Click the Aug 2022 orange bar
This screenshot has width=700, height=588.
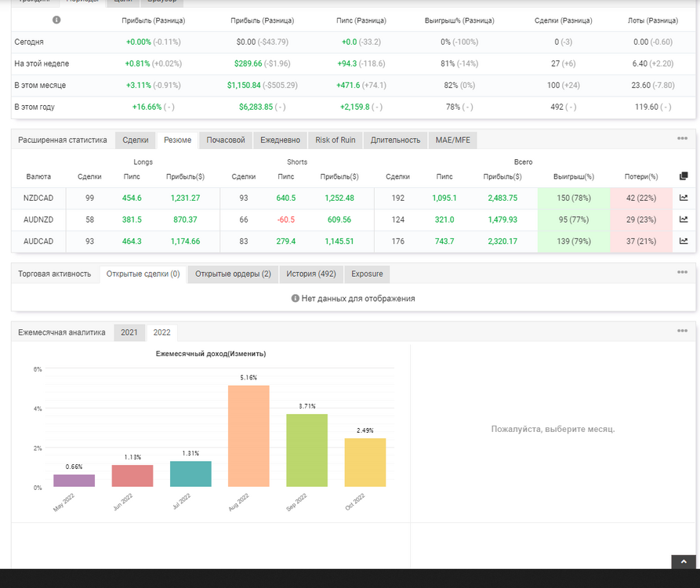(248, 436)
